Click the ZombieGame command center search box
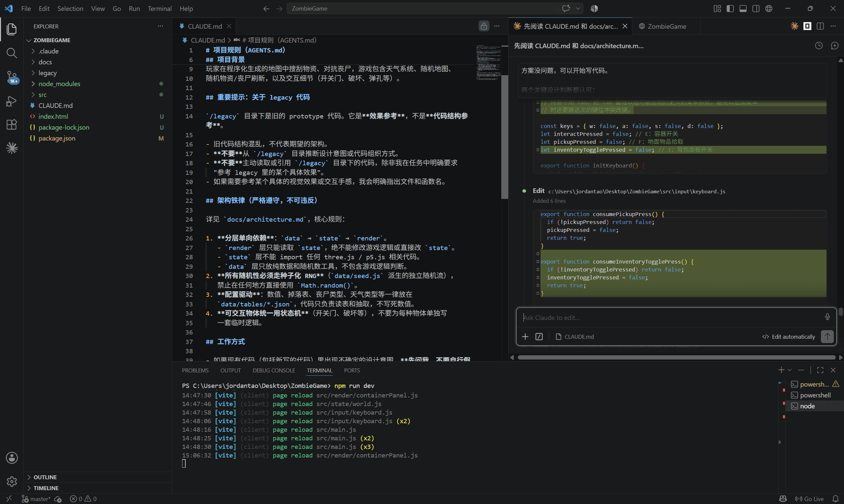844x504 pixels. coord(423,9)
